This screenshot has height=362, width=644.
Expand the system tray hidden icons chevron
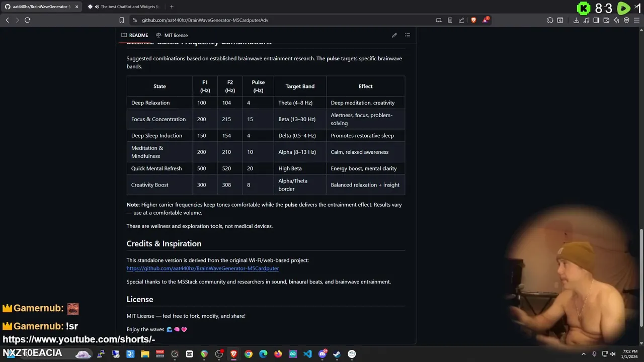[x=584, y=354]
